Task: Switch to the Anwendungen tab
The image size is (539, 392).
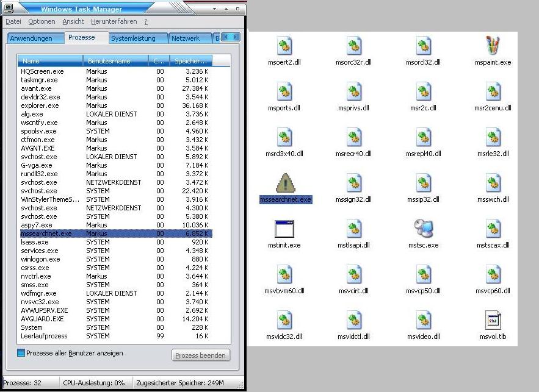Action: [35, 38]
